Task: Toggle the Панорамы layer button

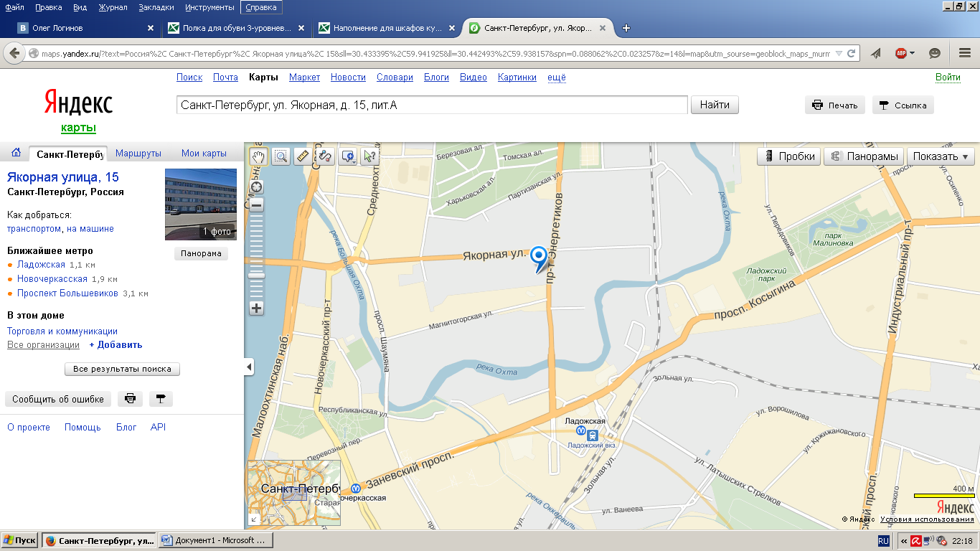Action: [864, 156]
